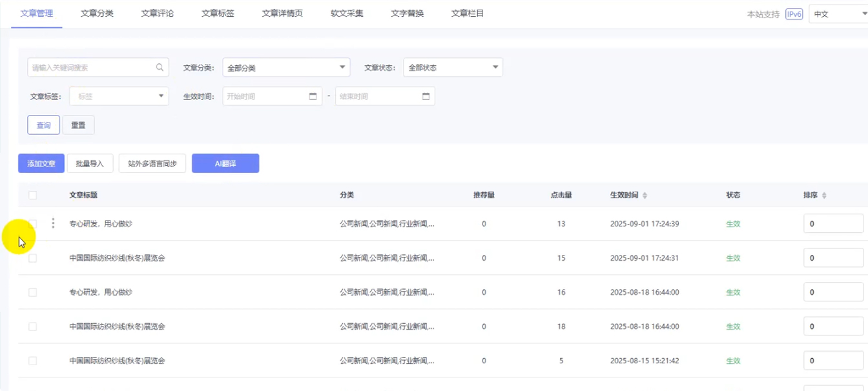The image size is (868, 391).
Task: Click the AI翻译 button
Action: [225, 164]
